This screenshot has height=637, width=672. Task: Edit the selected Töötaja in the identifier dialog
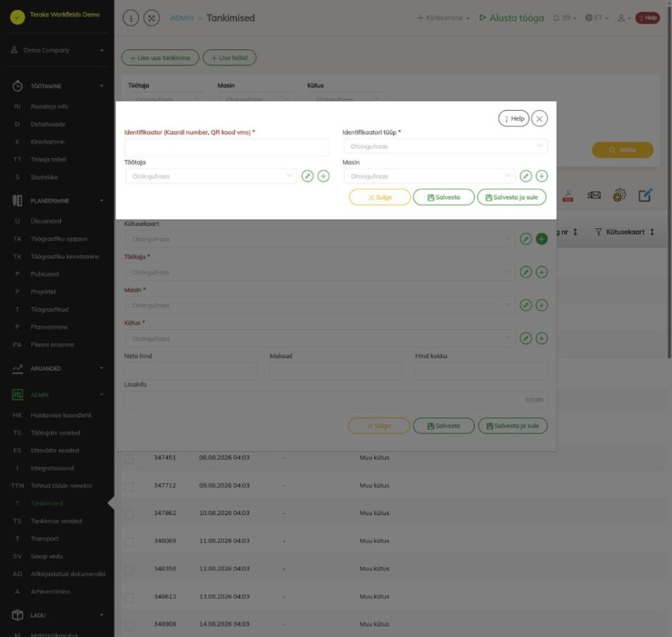point(307,176)
